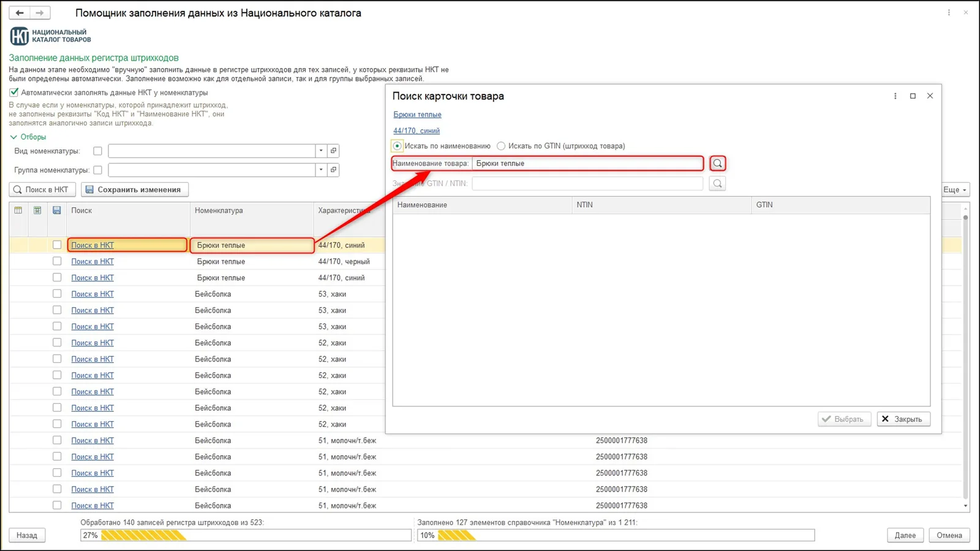Click the National Catalog НК logo

pyautogui.click(x=20, y=36)
